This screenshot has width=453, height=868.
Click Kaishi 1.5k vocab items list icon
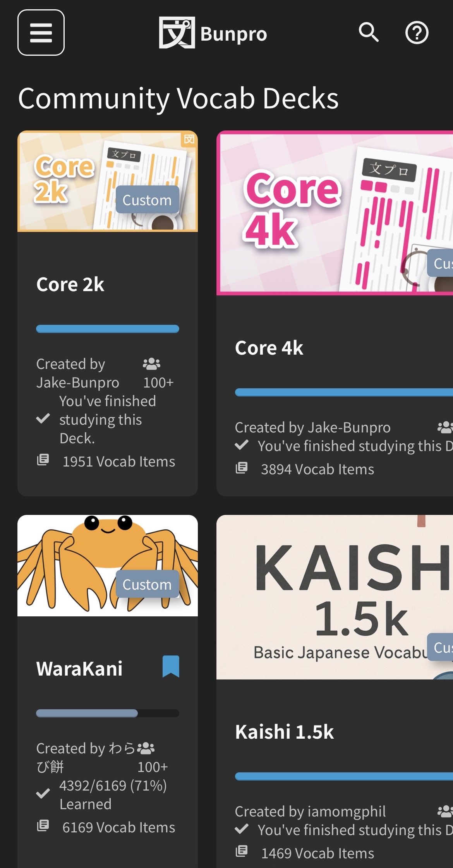click(242, 852)
